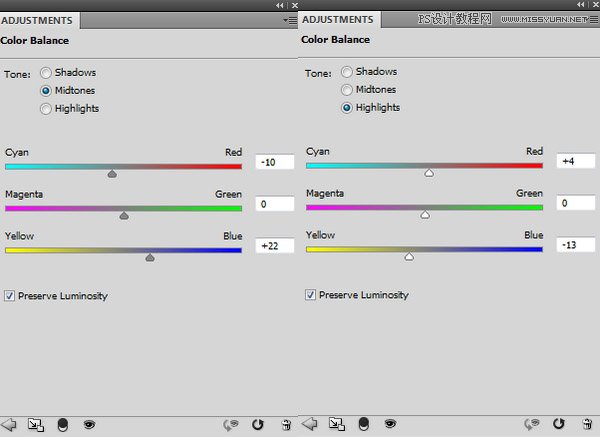Delete the adjustment layer in left panel
The width and height of the screenshot is (600, 438).
[285, 424]
